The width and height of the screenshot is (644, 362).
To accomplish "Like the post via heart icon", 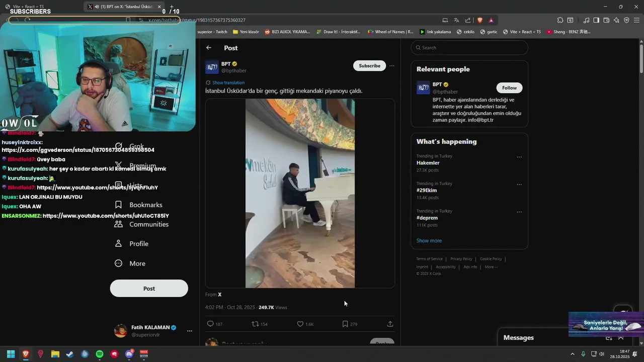I will 300,324.
